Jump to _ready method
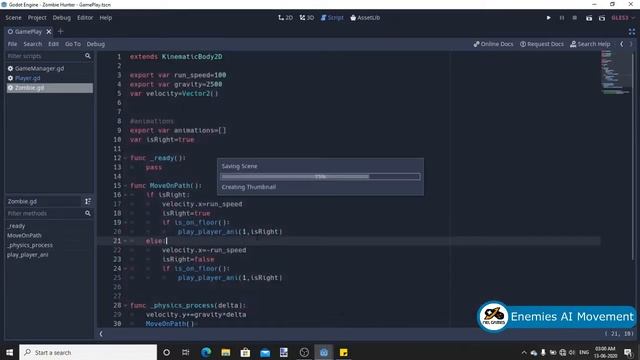 coord(16,226)
